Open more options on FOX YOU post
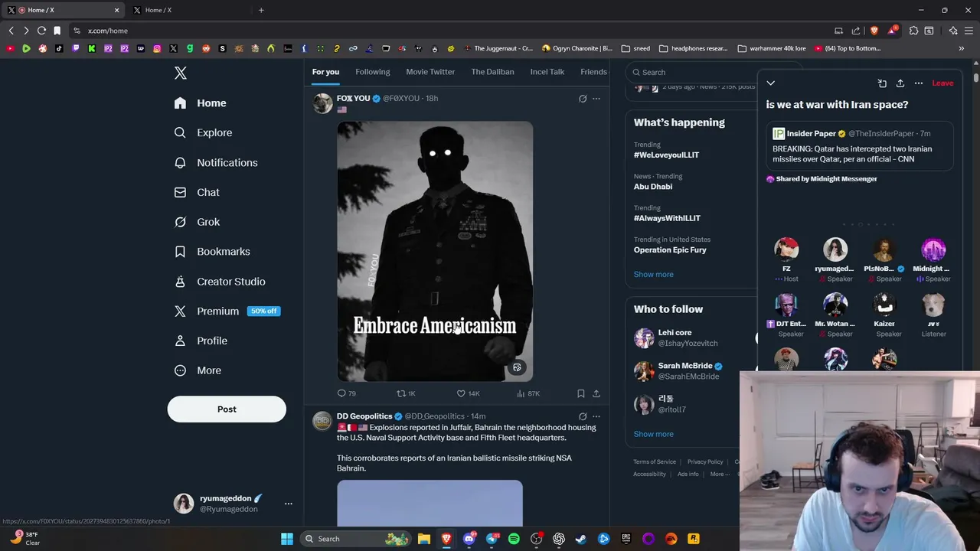The height and width of the screenshot is (551, 980). (x=596, y=99)
